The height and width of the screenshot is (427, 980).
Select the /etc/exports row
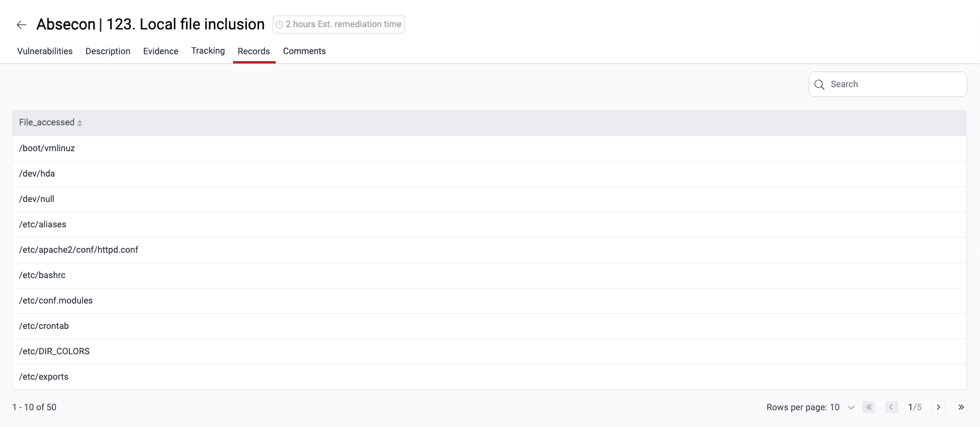pyautogui.click(x=489, y=377)
